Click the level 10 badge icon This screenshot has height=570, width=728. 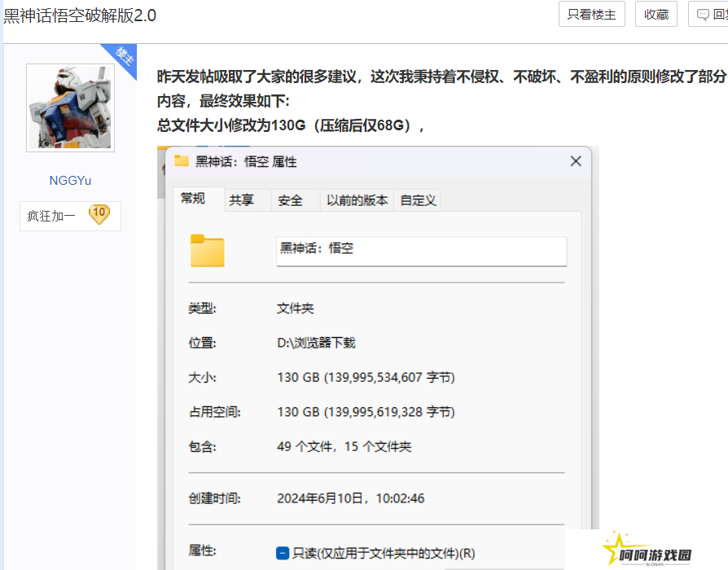[99, 214]
